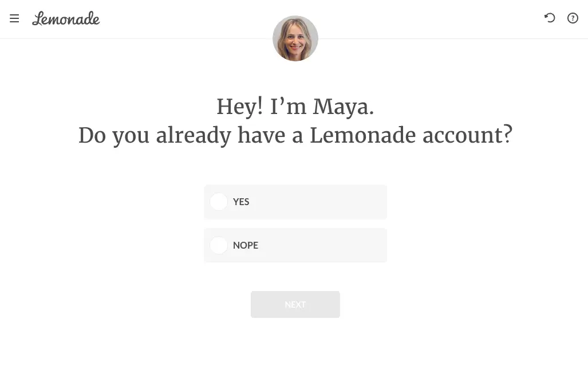
Task: Click the Lemonade logo
Action: click(x=66, y=18)
